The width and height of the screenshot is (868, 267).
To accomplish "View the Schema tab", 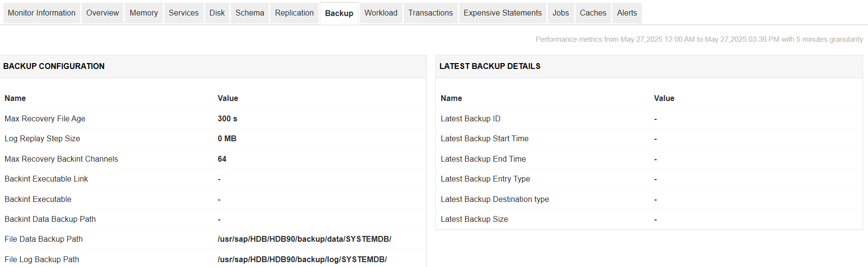I will tap(249, 13).
